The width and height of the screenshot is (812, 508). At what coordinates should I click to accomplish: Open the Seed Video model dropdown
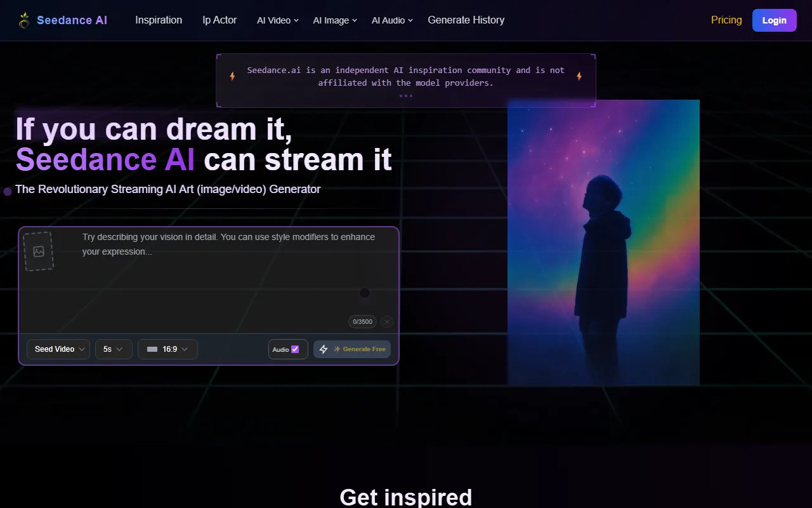click(x=58, y=349)
